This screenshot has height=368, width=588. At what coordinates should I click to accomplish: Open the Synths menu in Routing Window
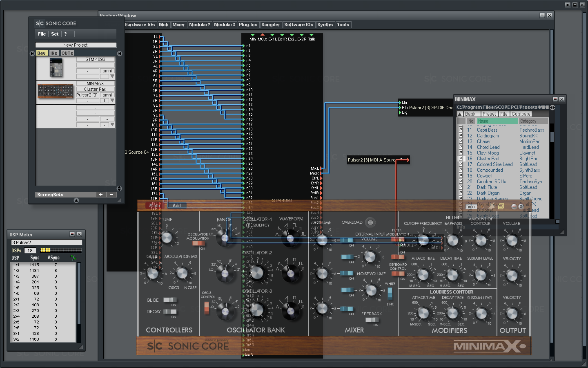click(325, 25)
